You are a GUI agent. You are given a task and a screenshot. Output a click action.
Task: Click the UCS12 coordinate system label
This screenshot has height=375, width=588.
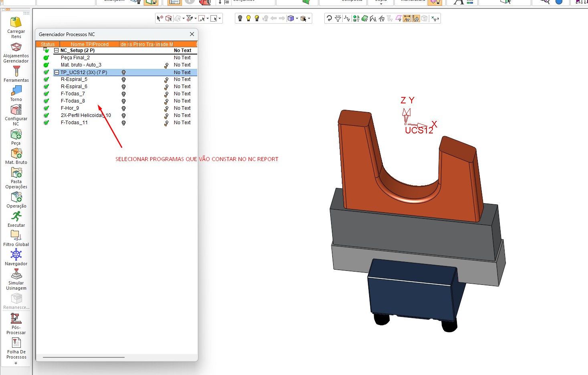tap(419, 130)
